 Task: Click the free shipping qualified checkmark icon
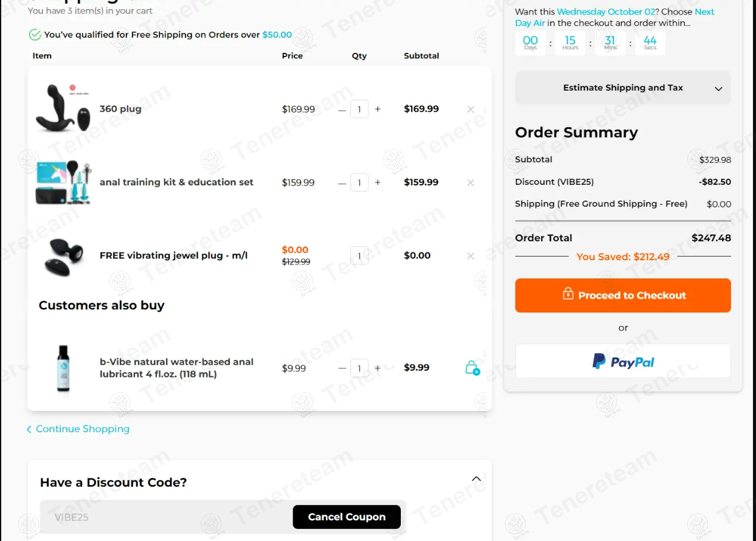(x=35, y=35)
